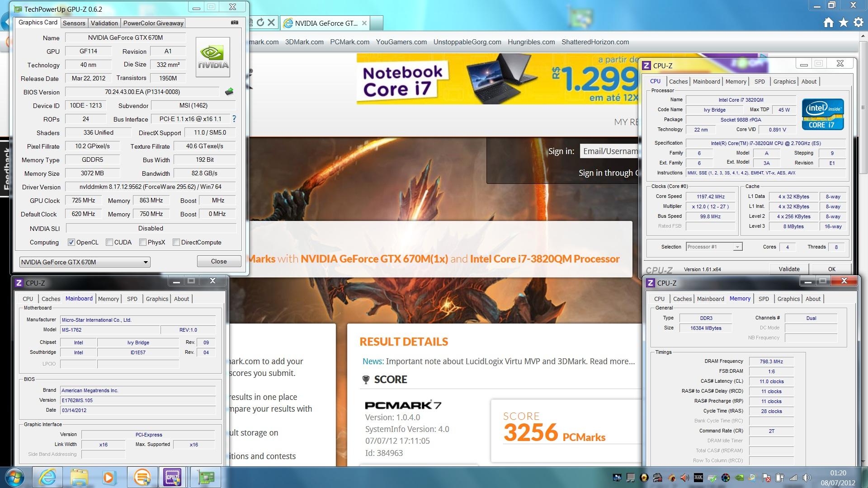Open the ShatteredHorizon.com link
This screenshot has height=488, width=868.
click(595, 42)
